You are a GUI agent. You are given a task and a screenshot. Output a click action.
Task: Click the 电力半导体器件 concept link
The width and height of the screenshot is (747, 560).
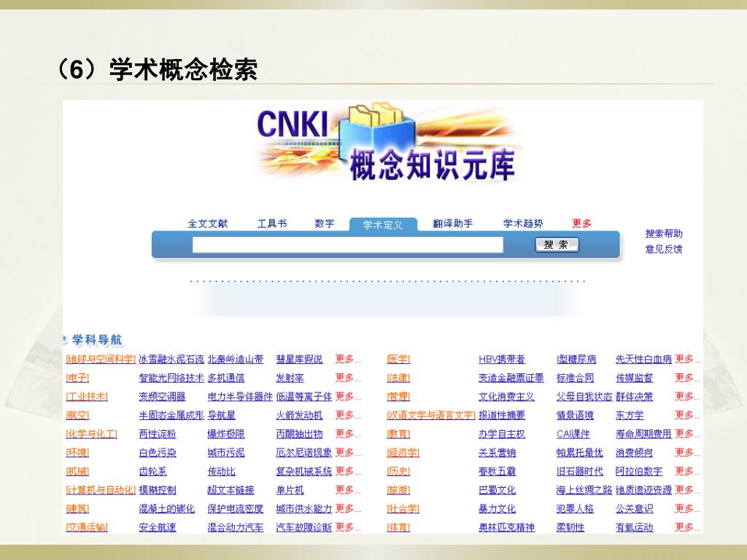239,397
